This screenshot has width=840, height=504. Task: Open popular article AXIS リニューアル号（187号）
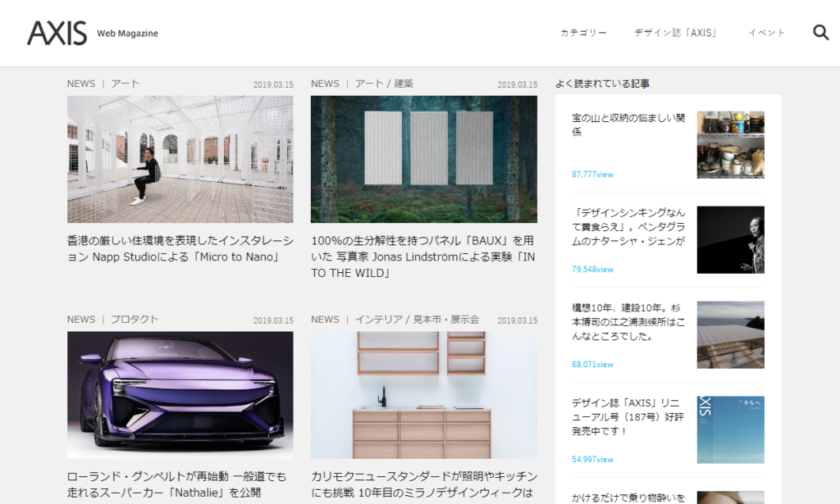click(x=628, y=417)
